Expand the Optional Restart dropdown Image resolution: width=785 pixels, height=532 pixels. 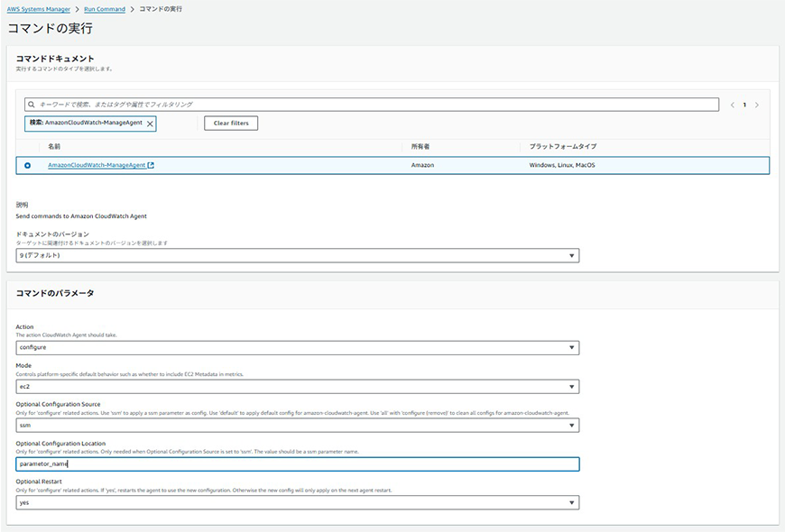click(x=298, y=502)
